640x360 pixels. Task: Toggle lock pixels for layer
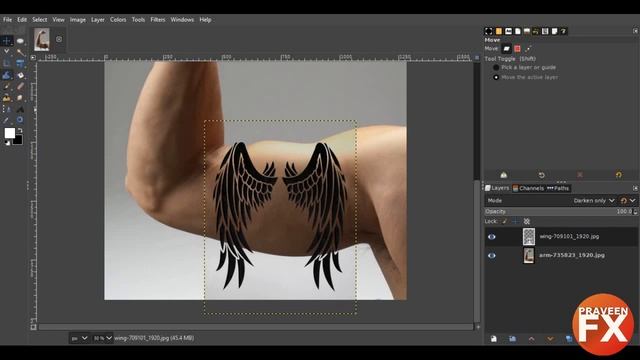[504, 221]
